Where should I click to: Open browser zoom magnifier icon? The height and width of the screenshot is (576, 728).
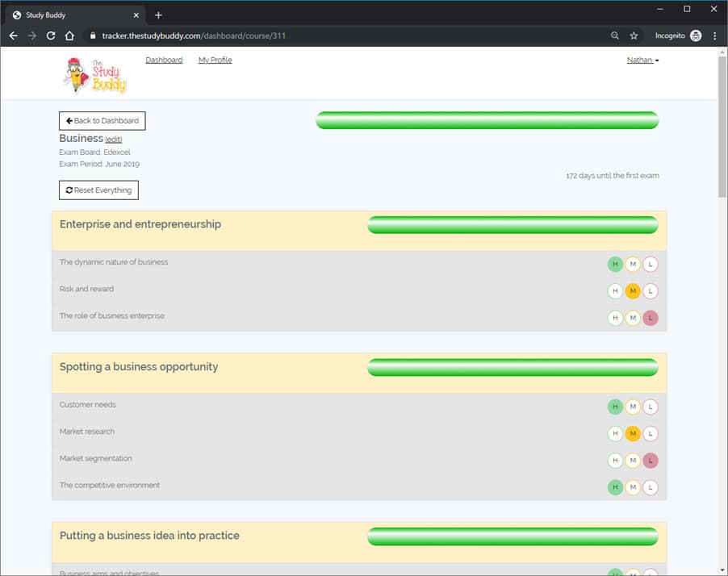(615, 35)
